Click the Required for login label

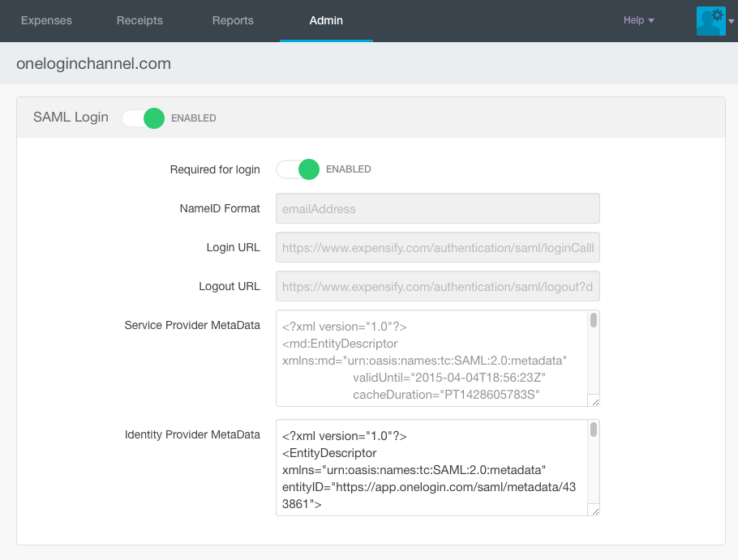click(x=215, y=169)
